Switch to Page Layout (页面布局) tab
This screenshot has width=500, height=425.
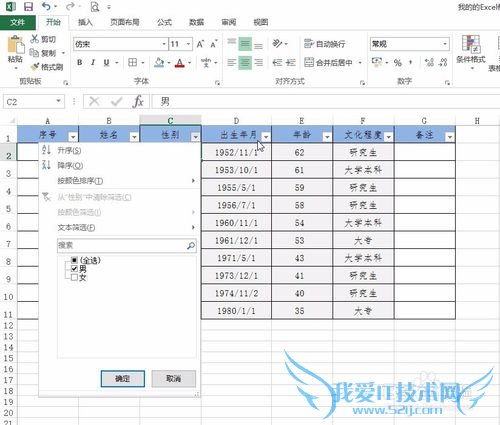pos(124,22)
